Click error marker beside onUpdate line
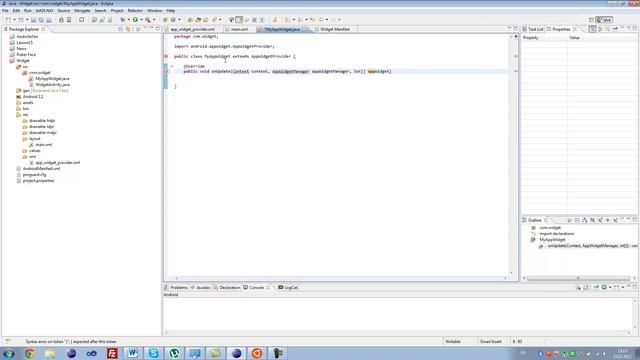 click(x=166, y=71)
